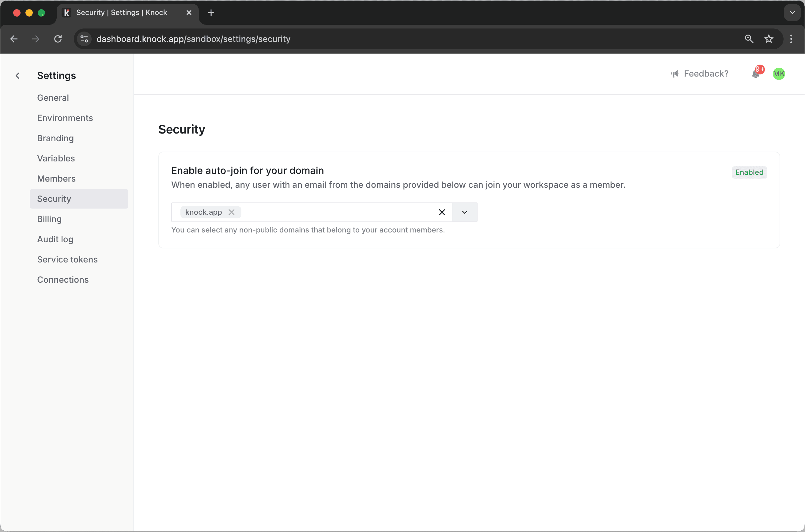This screenshot has height=532, width=805.
Task: Open Chrome's three-dot menu
Action: pyautogui.click(x=792, y=39)
